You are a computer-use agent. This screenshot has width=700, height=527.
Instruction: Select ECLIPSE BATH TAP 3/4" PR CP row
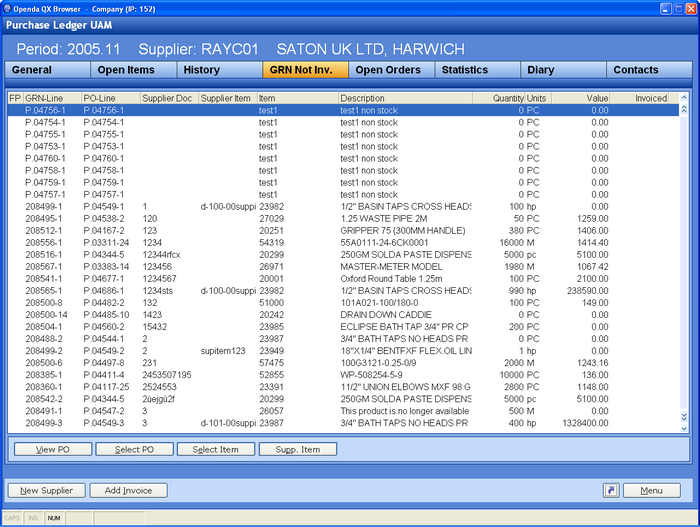344,327
